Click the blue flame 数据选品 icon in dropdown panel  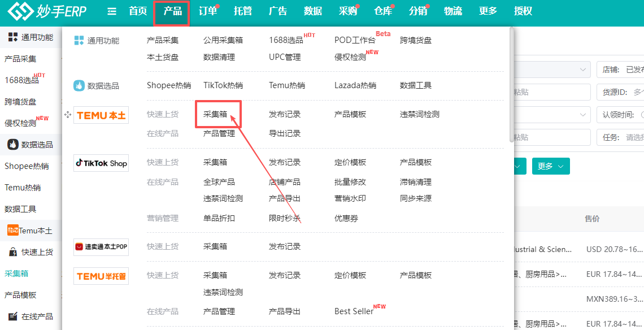79,85
